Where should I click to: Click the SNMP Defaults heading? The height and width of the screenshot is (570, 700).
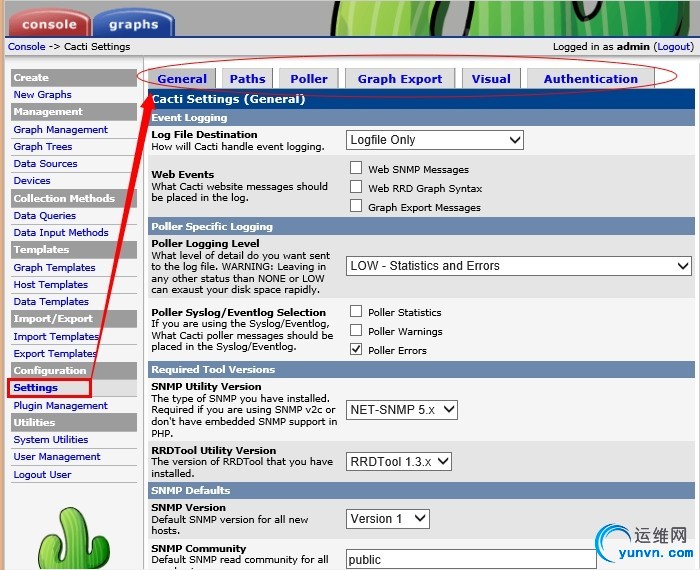tap(191, 491)
